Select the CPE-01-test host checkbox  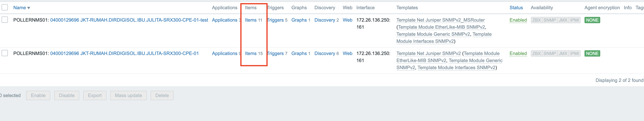click(5, 19)
